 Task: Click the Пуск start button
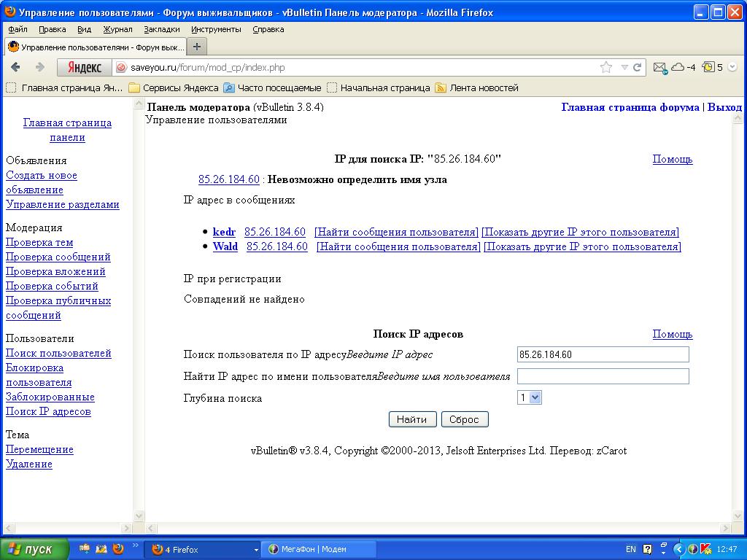pos(34,549)
